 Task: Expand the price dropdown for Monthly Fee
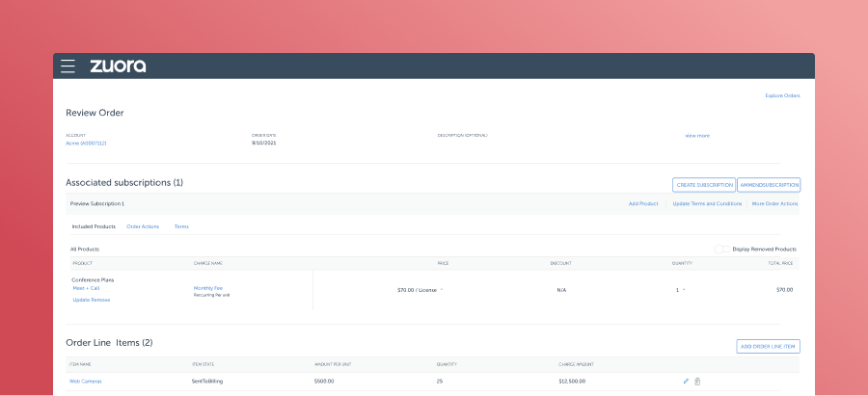(x=443, y=289)
